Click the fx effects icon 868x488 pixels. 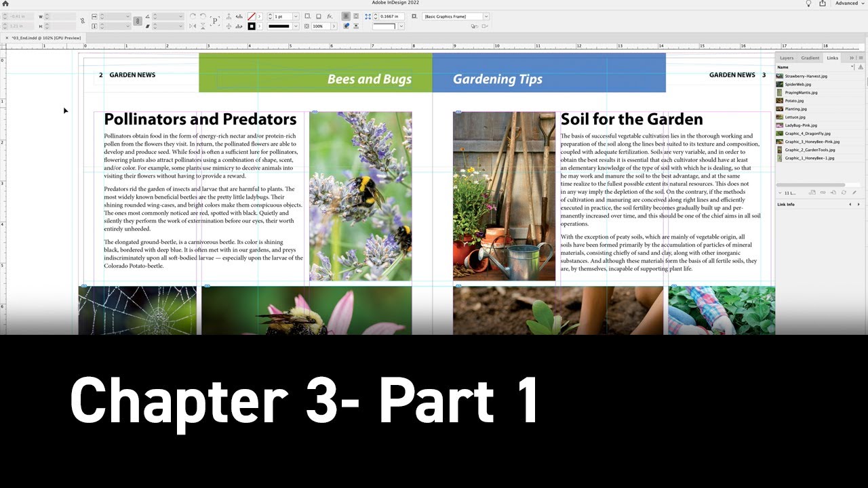click(330, 16)
